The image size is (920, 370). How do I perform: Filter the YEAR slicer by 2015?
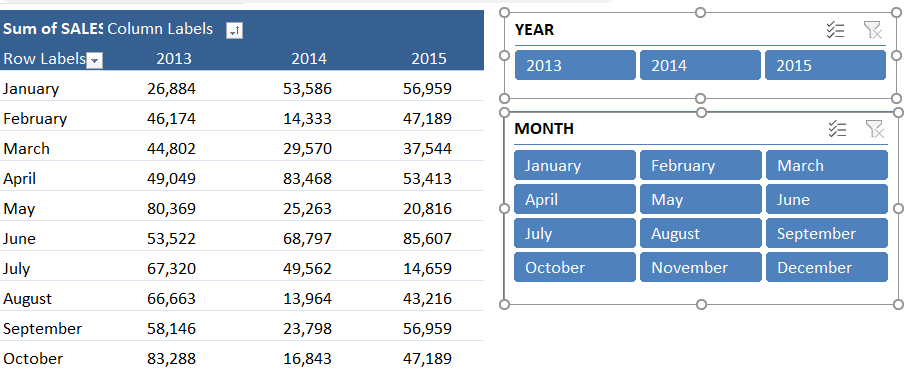tap(825, 65)
